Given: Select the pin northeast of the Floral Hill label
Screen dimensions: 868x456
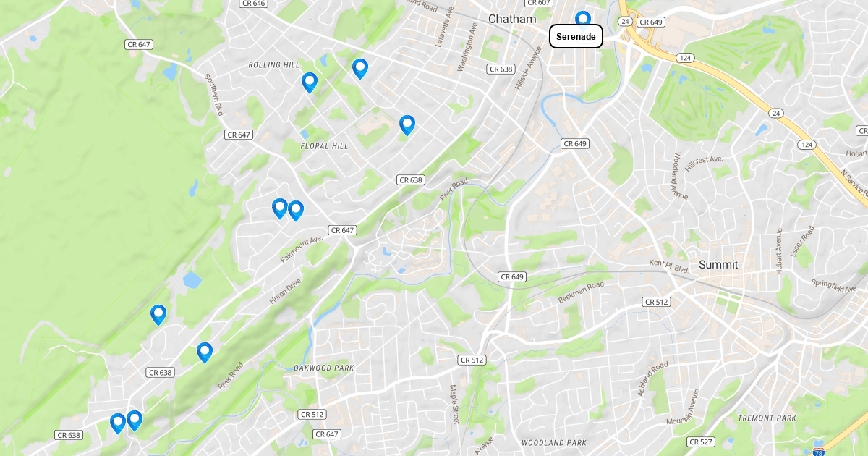Looking at the screenshot, I should (407, 125).
